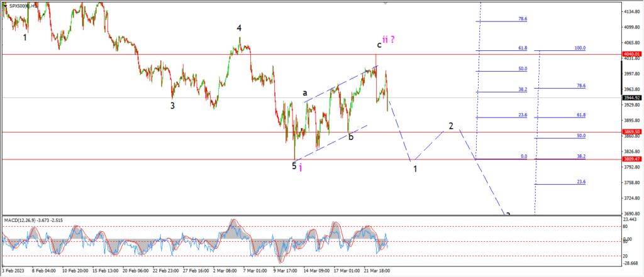Select the magenta 'ii ?' wave label
The height and width of the screenshot is (277, 644).
(389, 40)
